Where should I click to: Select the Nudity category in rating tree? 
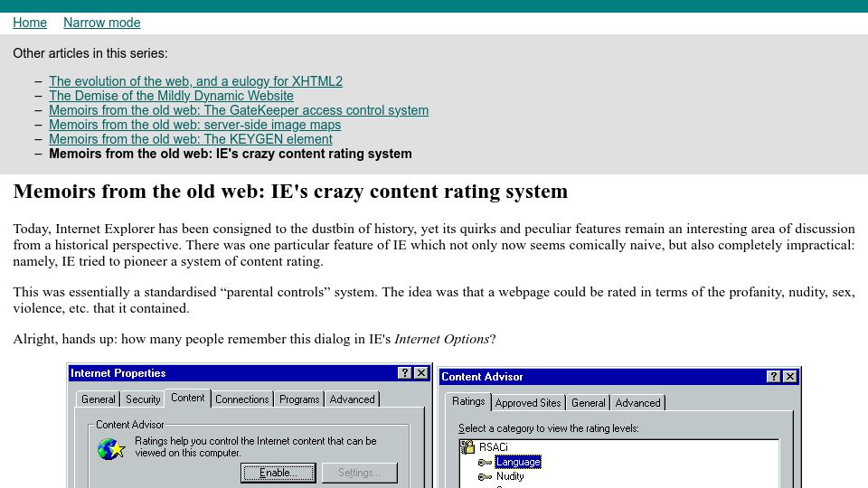(x=510, y=476)
